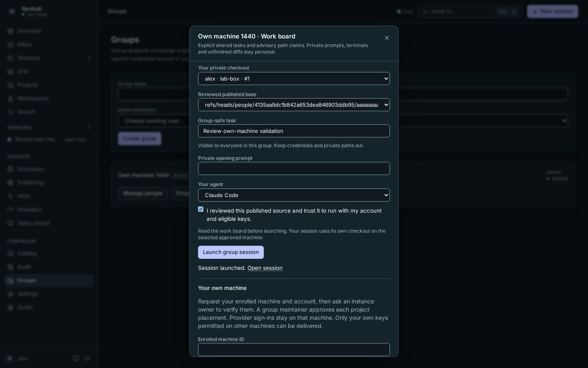Uncheck the reviewed published source checkbox
This screenshot has width=588, height=368.
200,209
